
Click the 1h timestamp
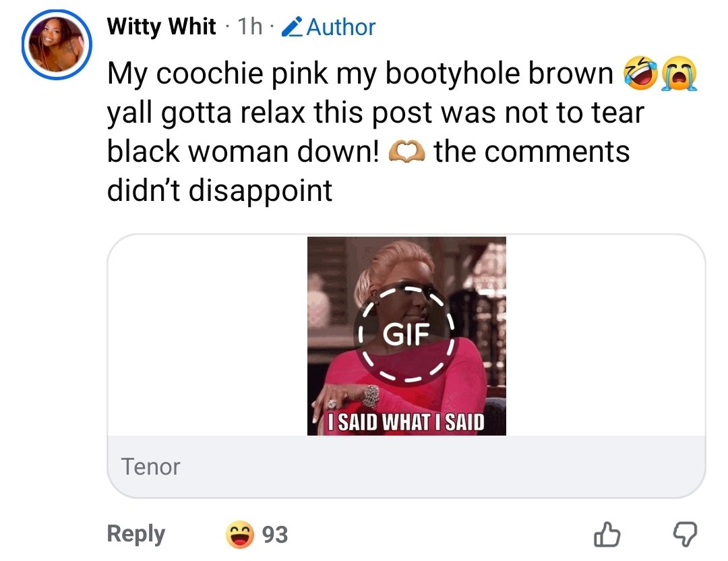tap(250, 26)
